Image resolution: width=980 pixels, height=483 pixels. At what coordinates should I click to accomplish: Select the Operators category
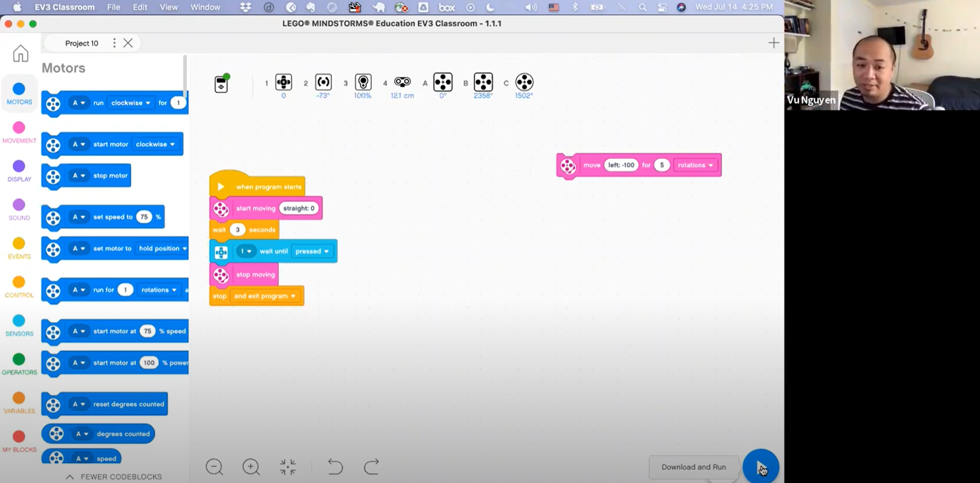(19, 363)
